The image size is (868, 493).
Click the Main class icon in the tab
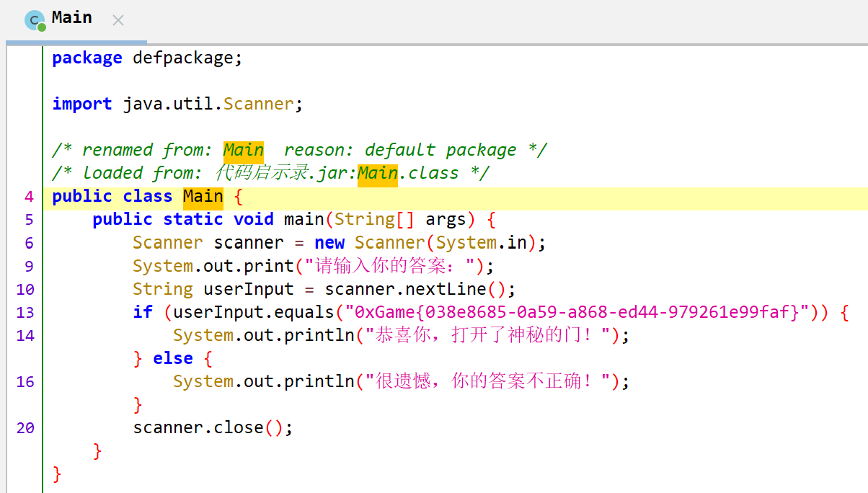[x=35, y=20]
